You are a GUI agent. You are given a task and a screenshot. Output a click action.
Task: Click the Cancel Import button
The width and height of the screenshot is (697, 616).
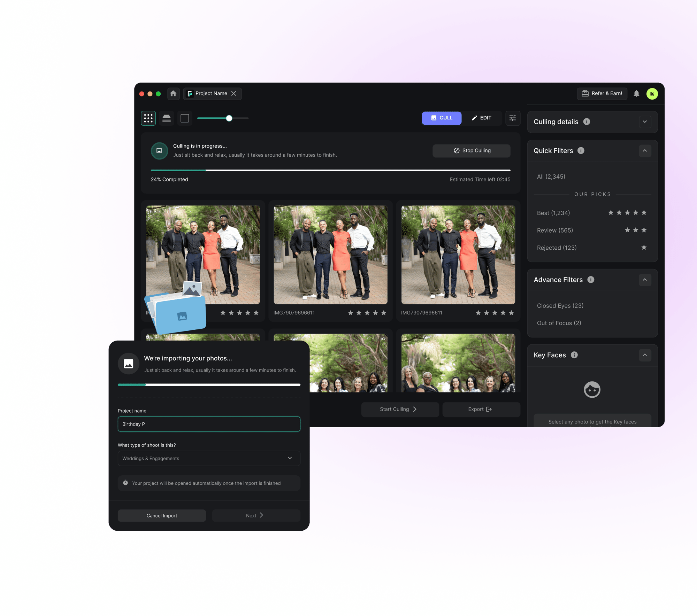click(x=162, y=515)
